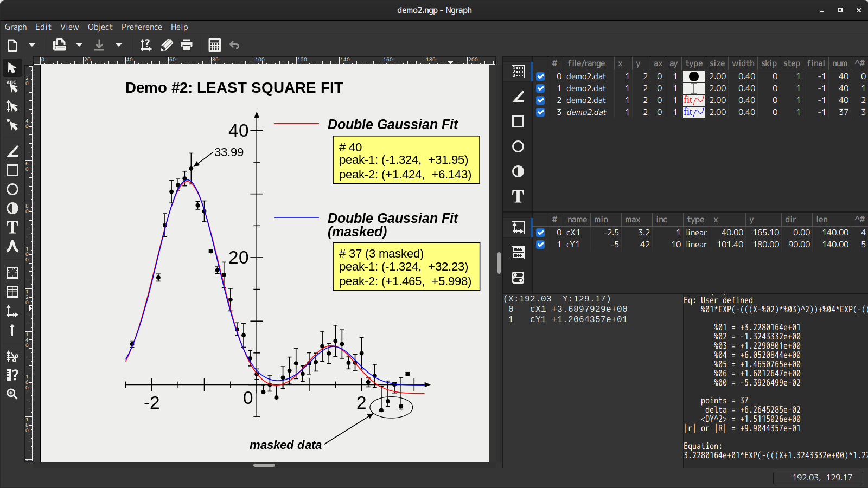Viewport: 868px width, 488px height.
Task: Uncheck visibility of data row 0 demo2.dat
Action: coord(540,76)
